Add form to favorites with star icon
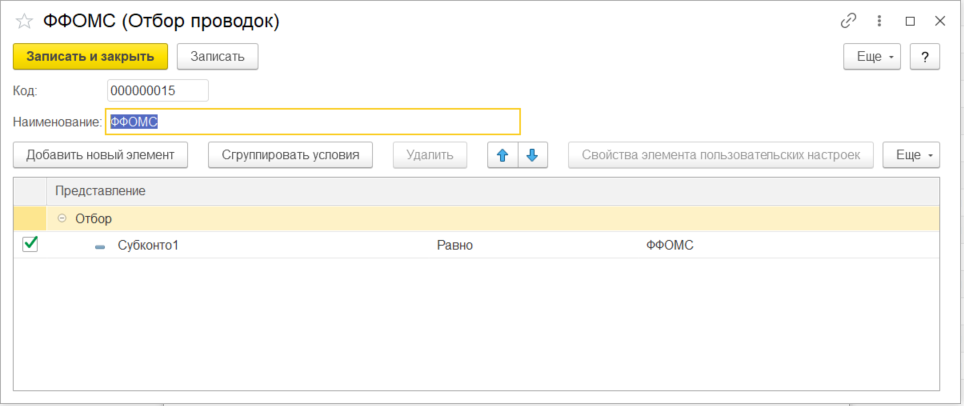 pos(24,20)
